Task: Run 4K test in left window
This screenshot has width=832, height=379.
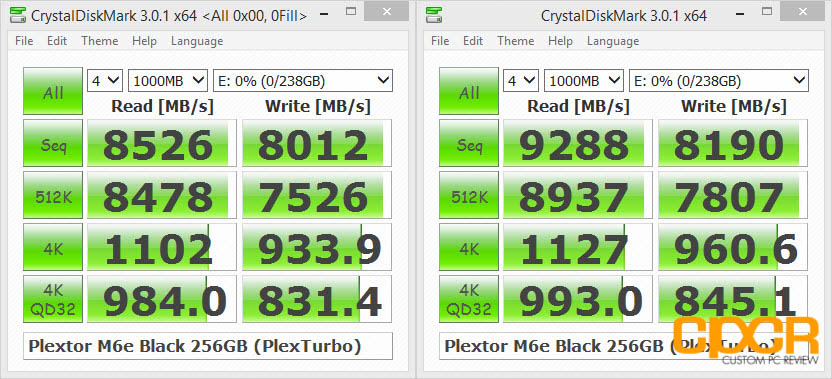Action: [x=53, y=247]
